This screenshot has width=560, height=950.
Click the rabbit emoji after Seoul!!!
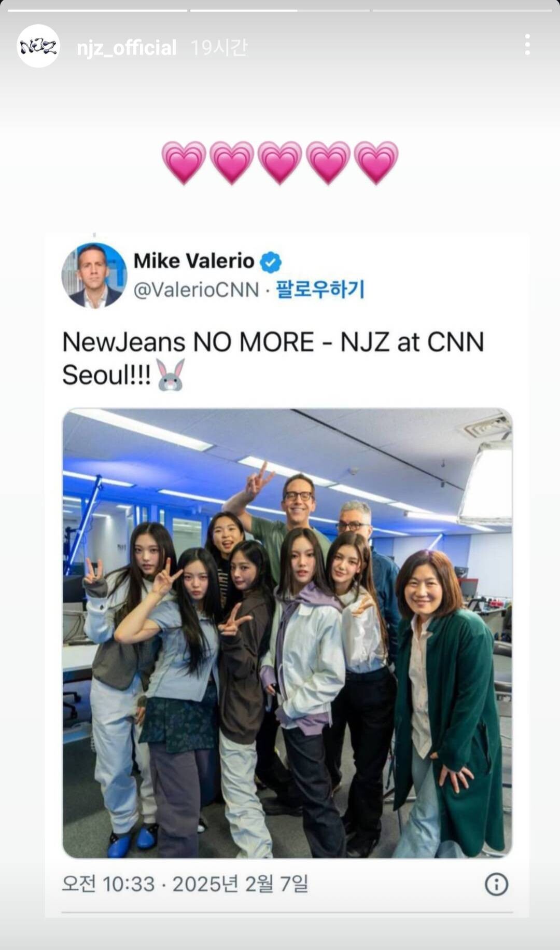pos(171,375)
